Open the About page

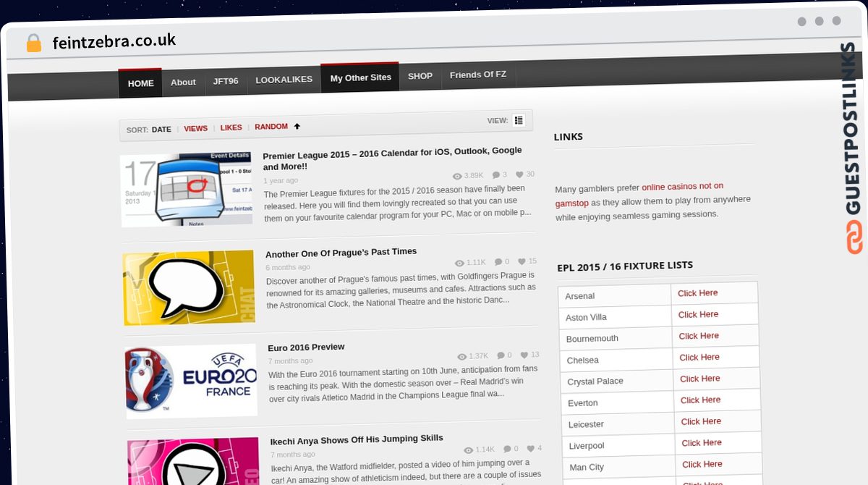[183, 82]
